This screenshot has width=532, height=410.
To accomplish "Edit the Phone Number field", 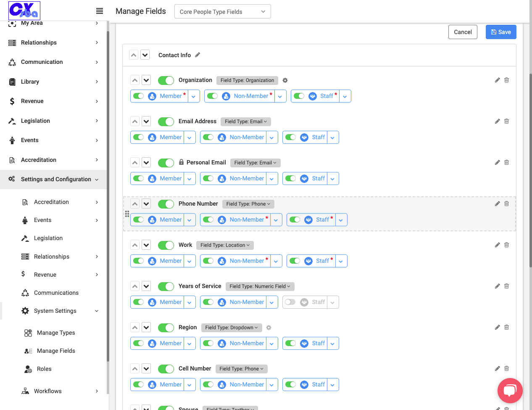I will tap(497, 204).
